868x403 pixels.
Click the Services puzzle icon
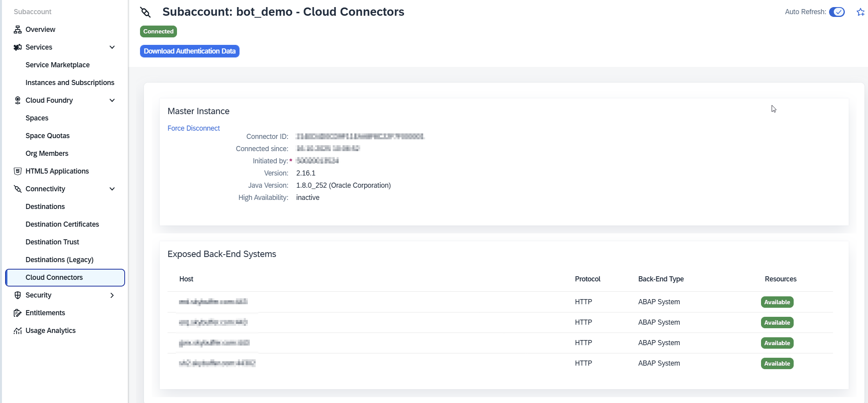(x=17, y=47)
